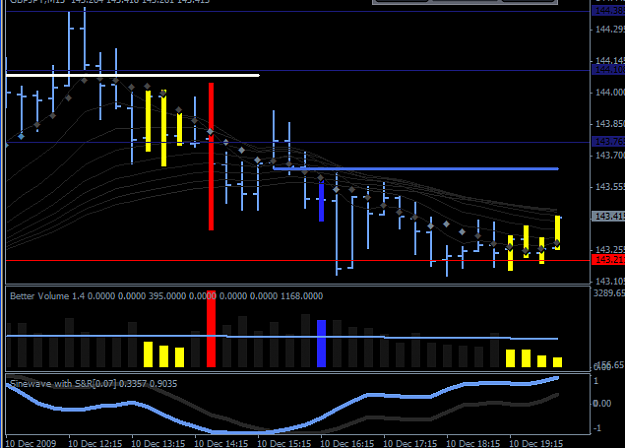Image resolution: width=625 pixels, height=448 pixels.
Task: Click the 144.295 price scale value
Action: 610,29
